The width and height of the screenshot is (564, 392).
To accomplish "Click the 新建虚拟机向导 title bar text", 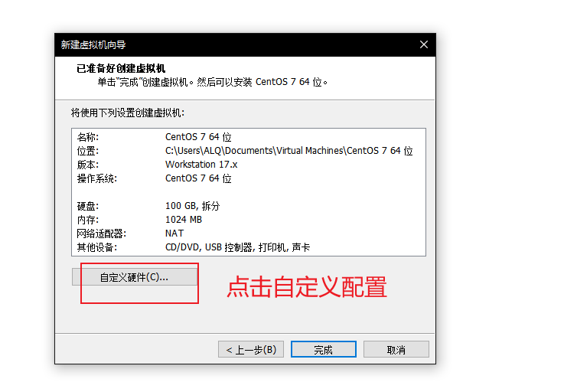I will point(93,44).
